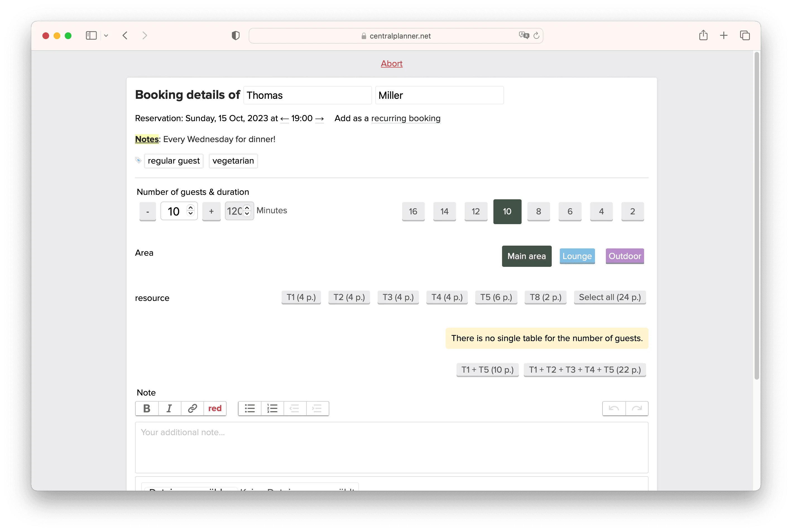
Task: Select the Outdoor area
Action: [x=625, y=256]
